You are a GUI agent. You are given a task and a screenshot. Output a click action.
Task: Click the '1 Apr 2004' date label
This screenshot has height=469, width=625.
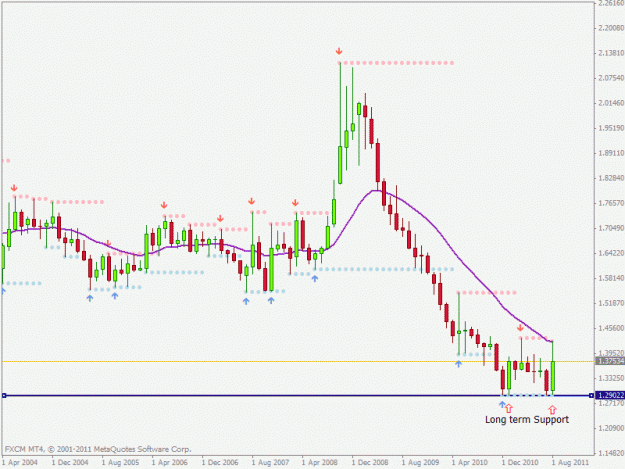click(20, 462)
